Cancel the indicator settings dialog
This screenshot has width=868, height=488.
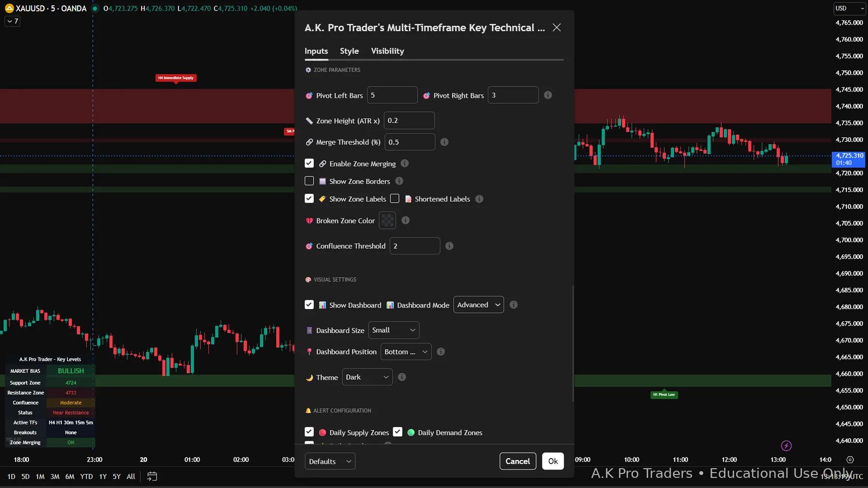coord(517,461)
